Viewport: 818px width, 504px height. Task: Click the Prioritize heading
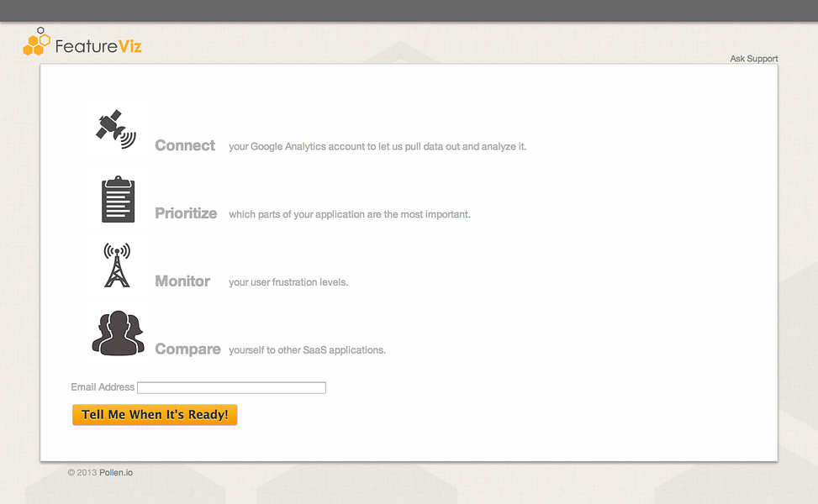point(186,213)
